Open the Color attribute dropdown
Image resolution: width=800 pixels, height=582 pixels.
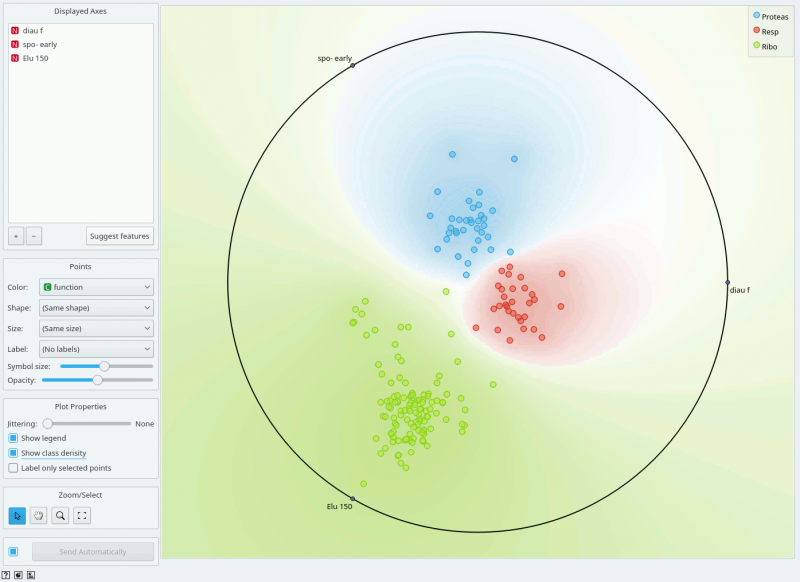[96, 287]
